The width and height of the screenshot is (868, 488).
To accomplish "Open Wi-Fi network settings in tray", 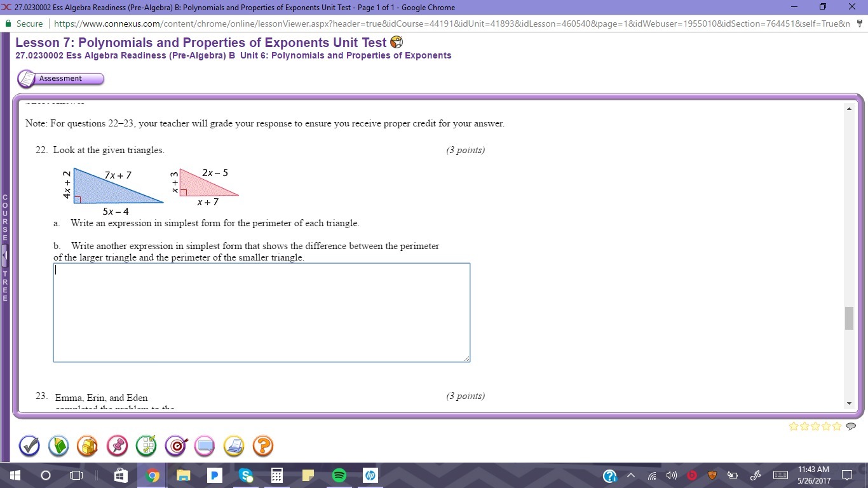I will tap(652, 475).
